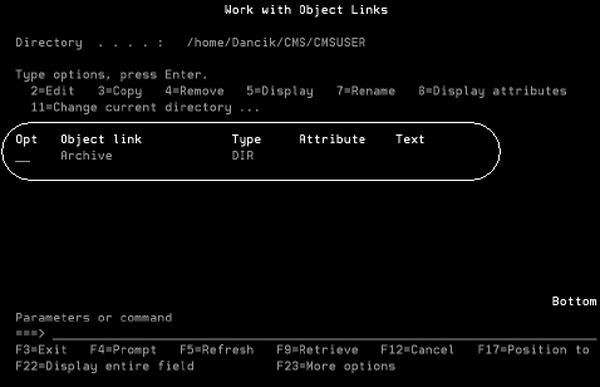This screenshot has width=600, height=387.
Task: Click the Text column header
Action: (410, 139)
